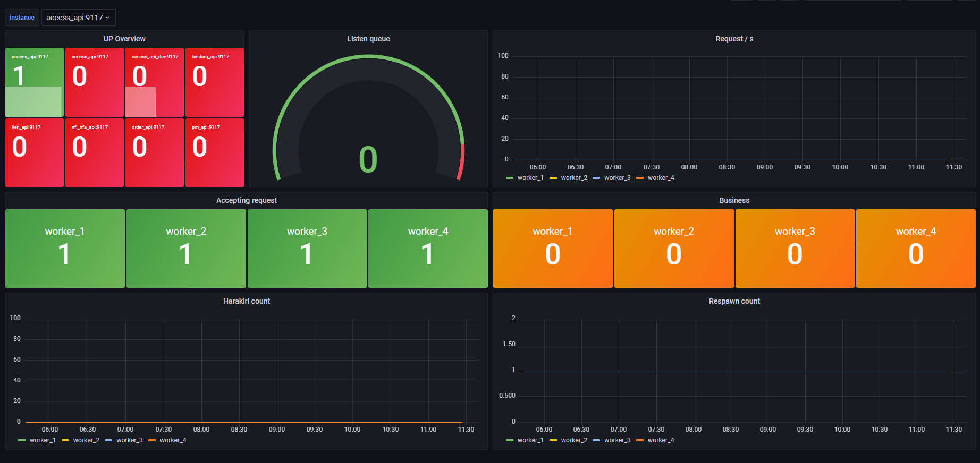Click worker_1 tile in Business panel
The width and height of the screenshot is (980, 463).
coord(553,248)
